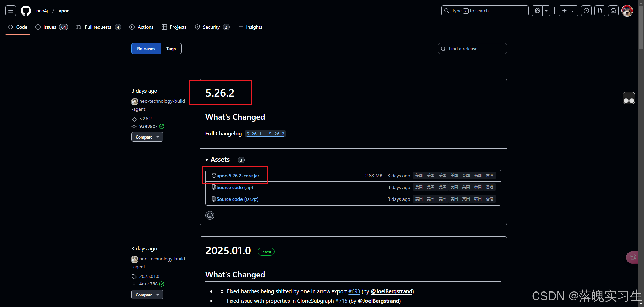Click the Latest badge
The height and width of the screenshot is (307, 644).
[266, 252]
